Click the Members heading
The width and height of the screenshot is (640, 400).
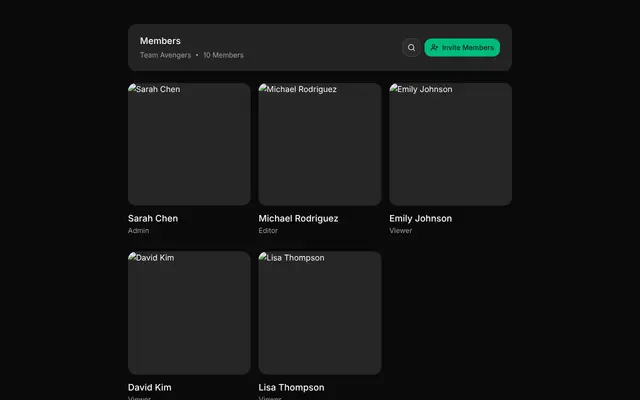click(x=160, y=41)
